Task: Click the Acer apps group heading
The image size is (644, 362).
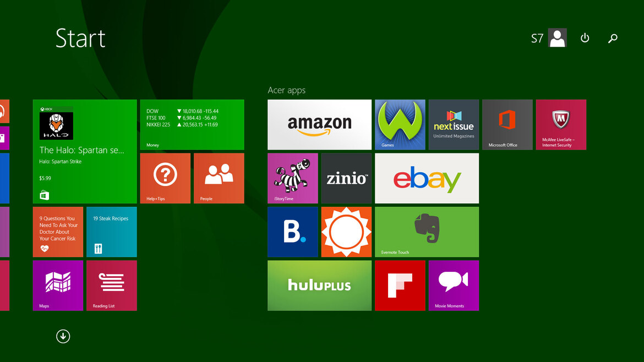Action: coord(287,90)
